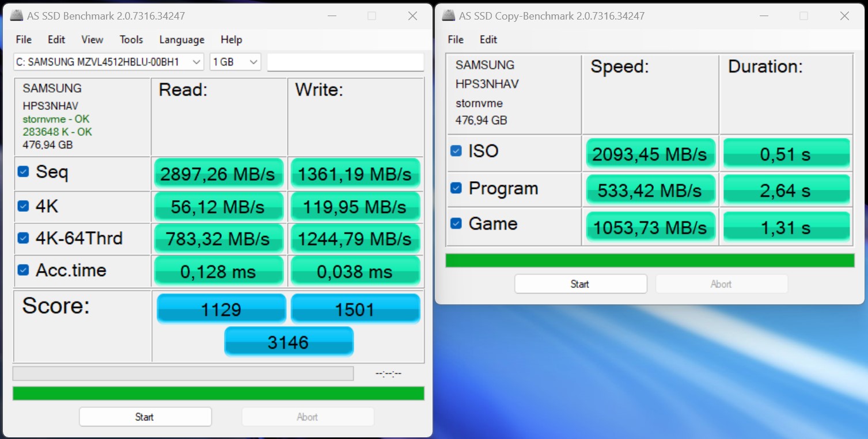
Task: Disable the Acc.time test checkbox
Action: [23, 270]
